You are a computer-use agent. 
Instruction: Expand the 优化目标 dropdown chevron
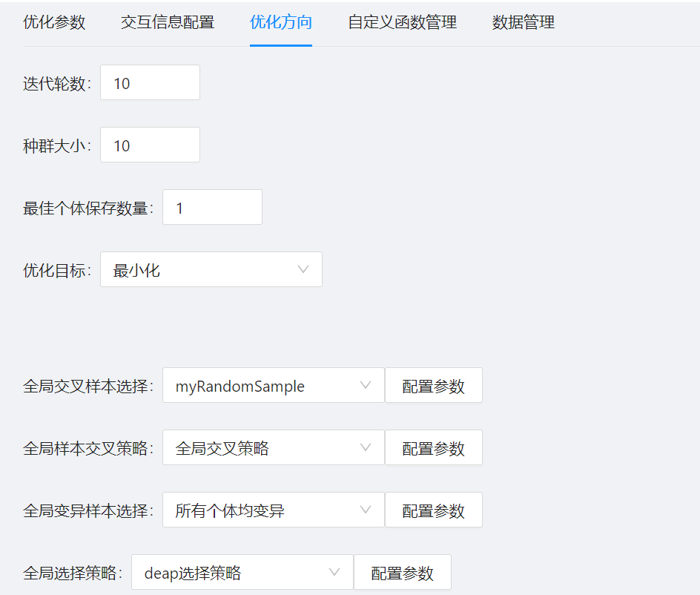pos(303,269)
